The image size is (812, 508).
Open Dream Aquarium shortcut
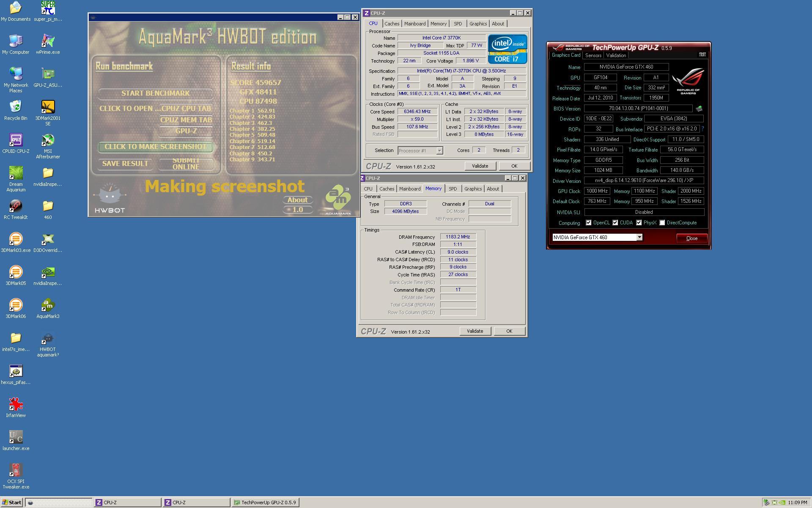point(16,179)
